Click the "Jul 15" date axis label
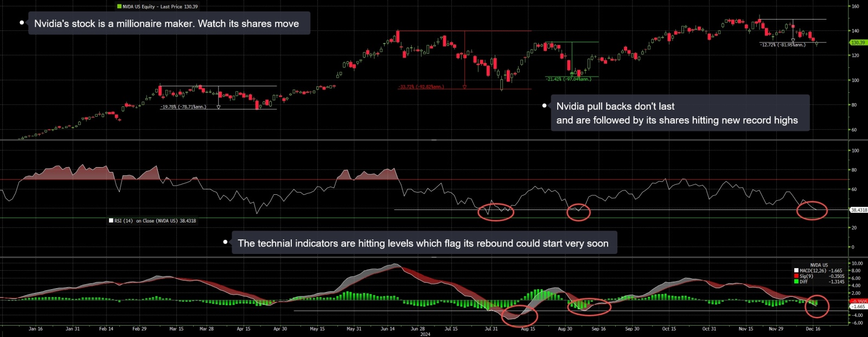This screenshot has height=337, width=868. click(x=451, y=329)
